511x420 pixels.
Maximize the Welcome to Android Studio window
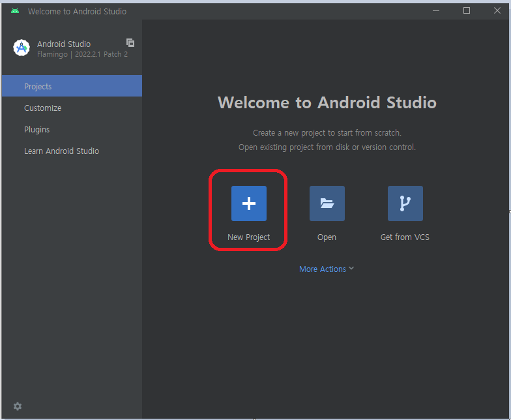(x=467, y=10)
